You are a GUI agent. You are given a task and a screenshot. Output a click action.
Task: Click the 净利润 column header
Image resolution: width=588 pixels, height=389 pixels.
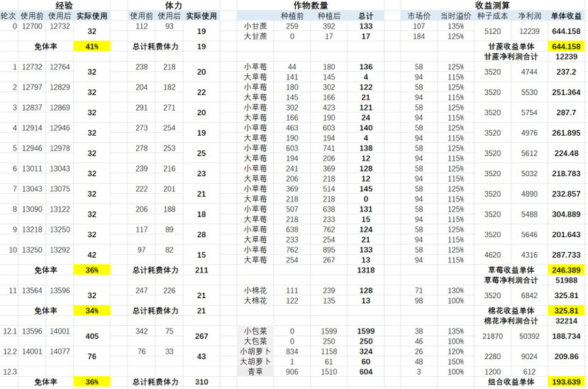(529, 16)
